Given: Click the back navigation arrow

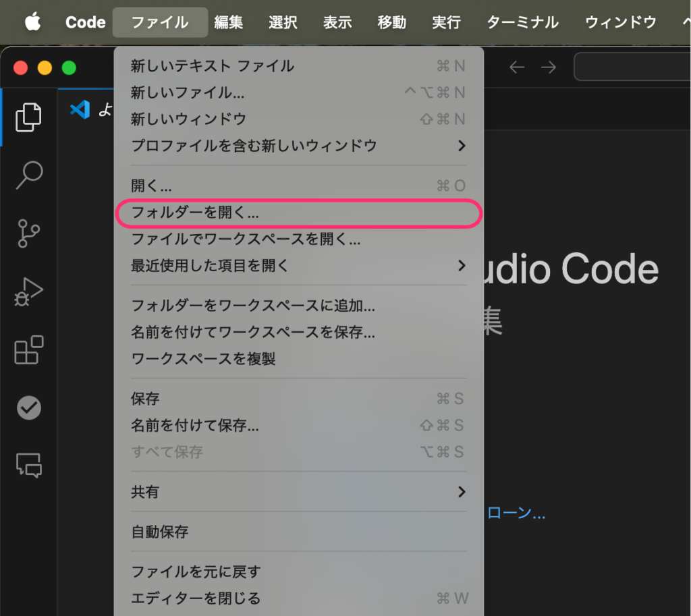Looking at the screenshot, I should point(516,67).
